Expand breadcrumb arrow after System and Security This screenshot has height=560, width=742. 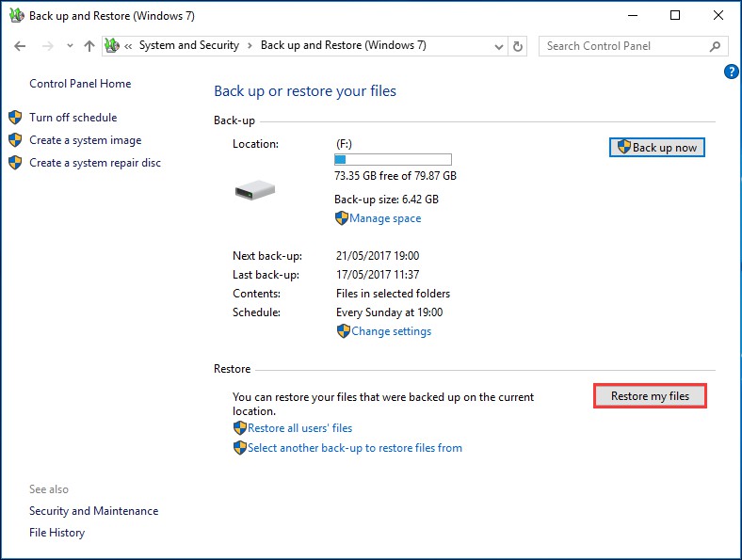coord(250,46)
